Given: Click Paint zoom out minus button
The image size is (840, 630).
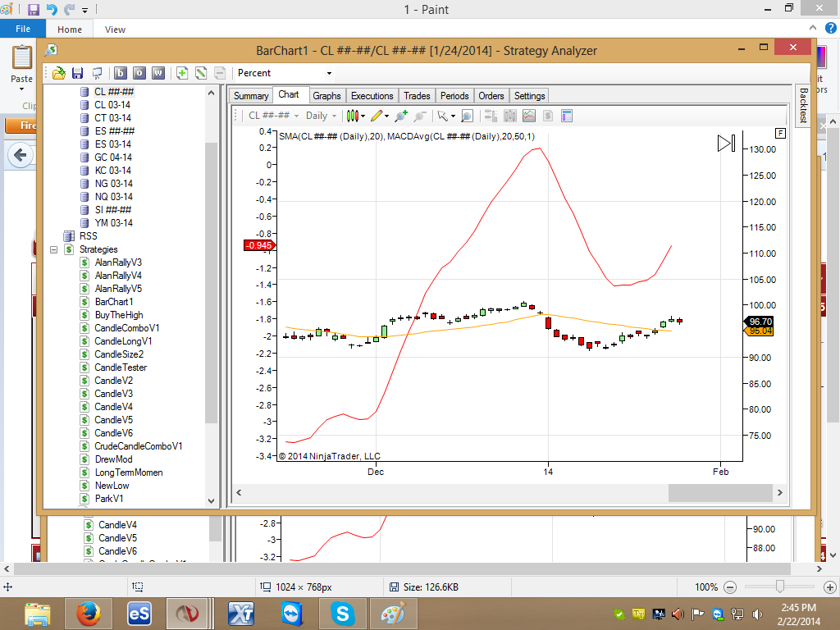Looking at the screenshot, I should pos(729,587).
